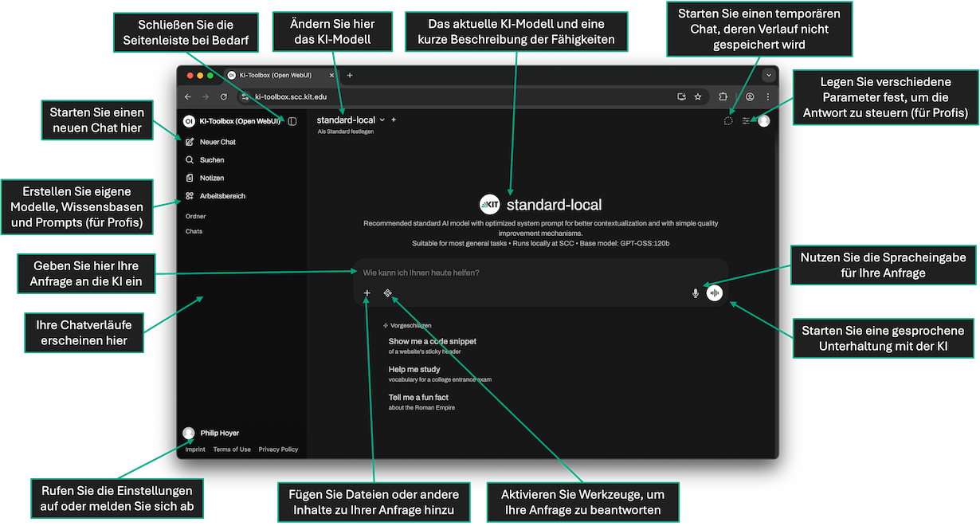Expand the Chats section in the sidebar
Viewport: 980px width, 526px height.
pos(194,231)
